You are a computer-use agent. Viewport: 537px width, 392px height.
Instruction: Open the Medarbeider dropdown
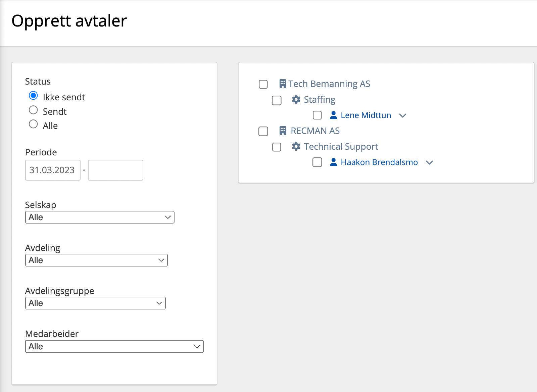click(x=114, y=346)
